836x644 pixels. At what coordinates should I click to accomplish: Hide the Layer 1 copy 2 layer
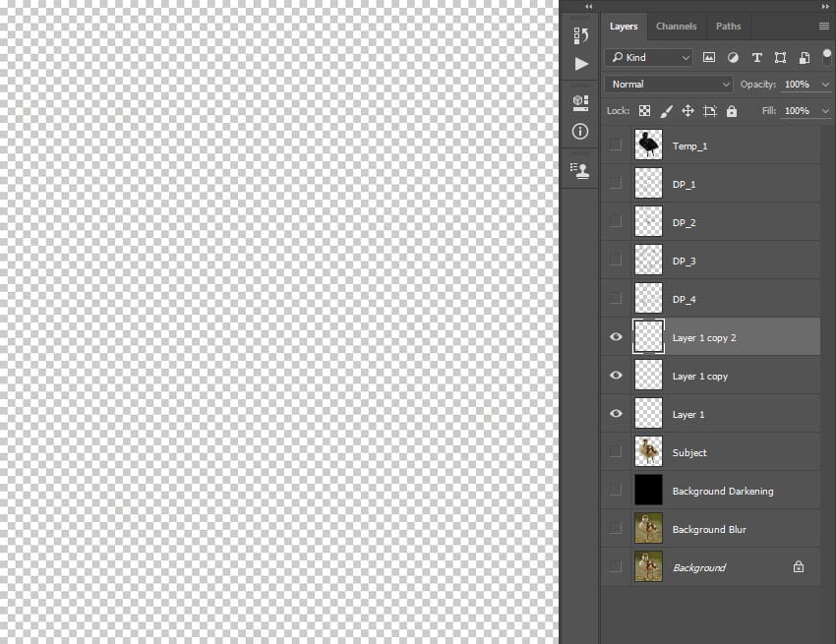[x=616, y=336]
